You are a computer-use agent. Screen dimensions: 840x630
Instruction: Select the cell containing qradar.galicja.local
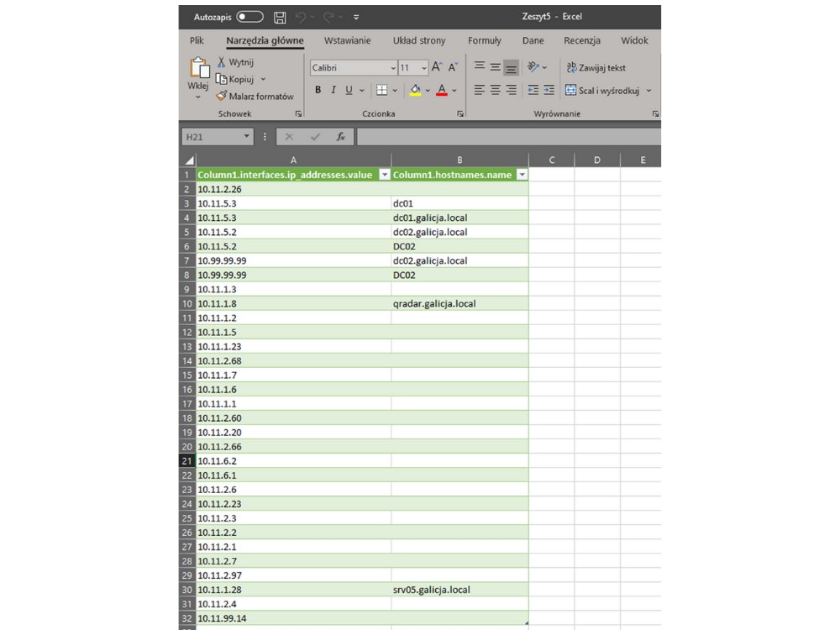[x=459, y=303]
